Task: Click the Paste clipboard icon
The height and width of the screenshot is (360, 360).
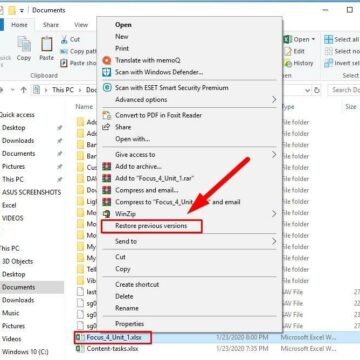Action: [x=47, y=44]
